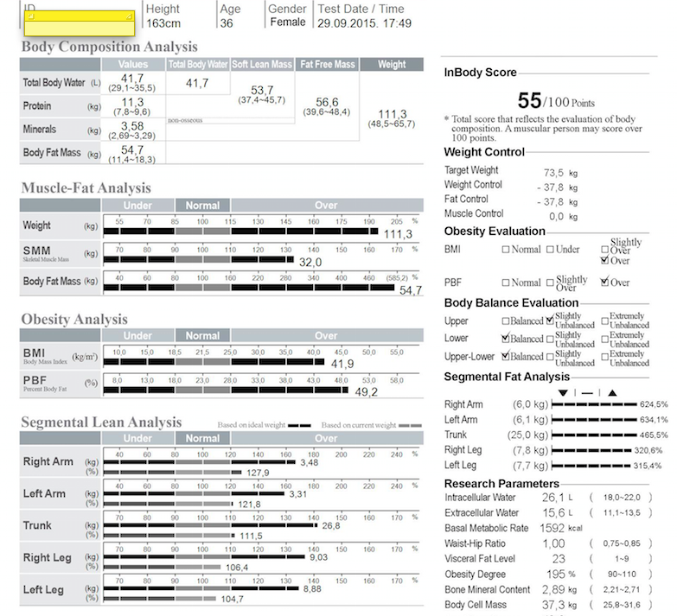Check the Upper-Lower Extremely Unbalanced checkbox

(x=605, y=357)
